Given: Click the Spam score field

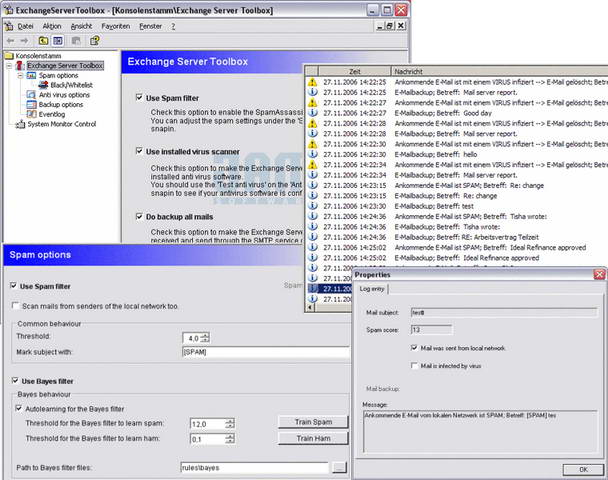Looking at the screenshot, I should click(x=432, y=330).
